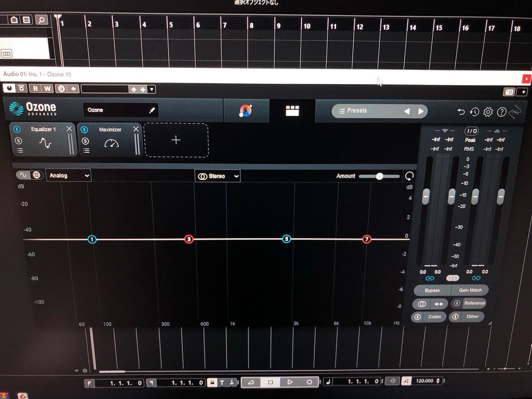Toggle the input gain link icon
This screenshot has width=532, height=399.
430,278
